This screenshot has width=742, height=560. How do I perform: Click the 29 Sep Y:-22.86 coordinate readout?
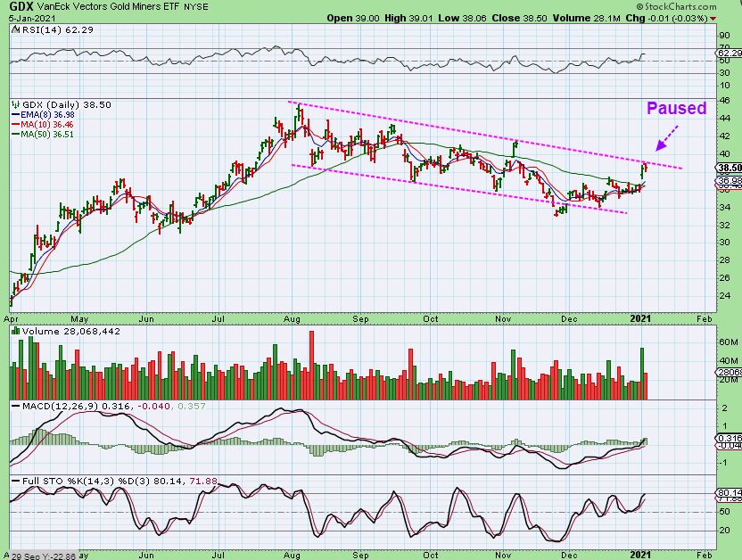point(44,556)
